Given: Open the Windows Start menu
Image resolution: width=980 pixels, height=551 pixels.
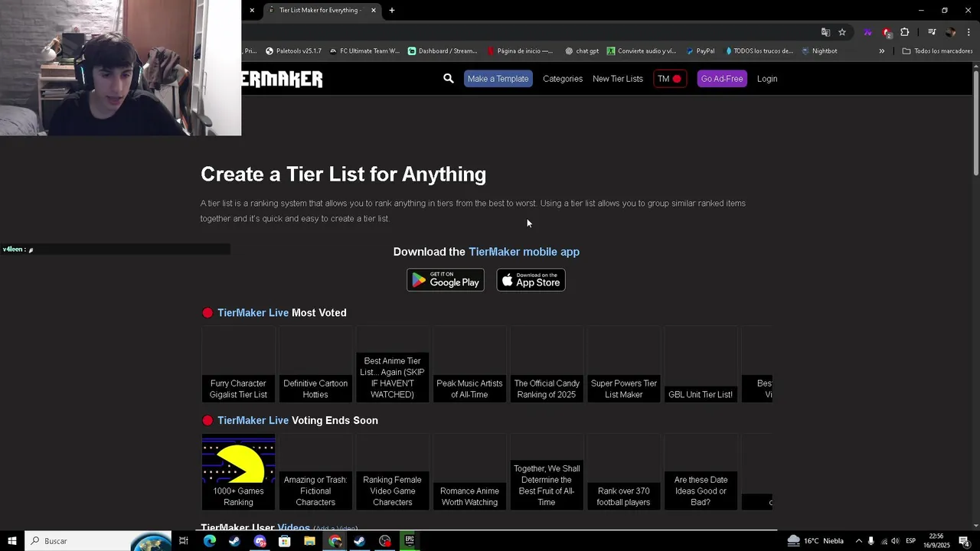Looking at the screenshot, I should 12,541.
